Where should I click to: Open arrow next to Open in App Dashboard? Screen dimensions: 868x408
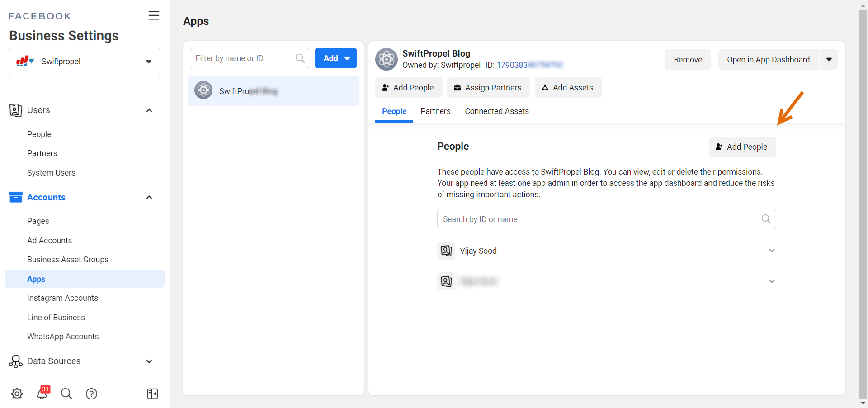pos(829,60)
